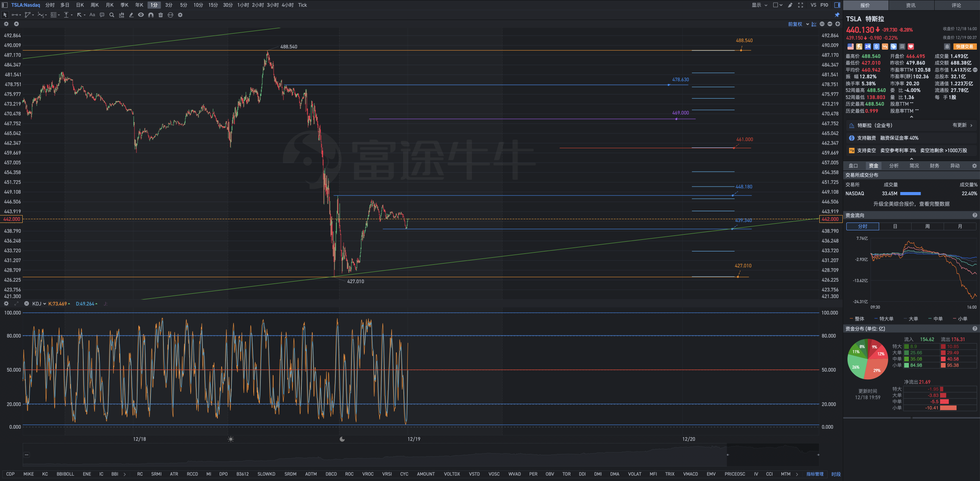Open the 显示 display dropdown

(759, 5)
